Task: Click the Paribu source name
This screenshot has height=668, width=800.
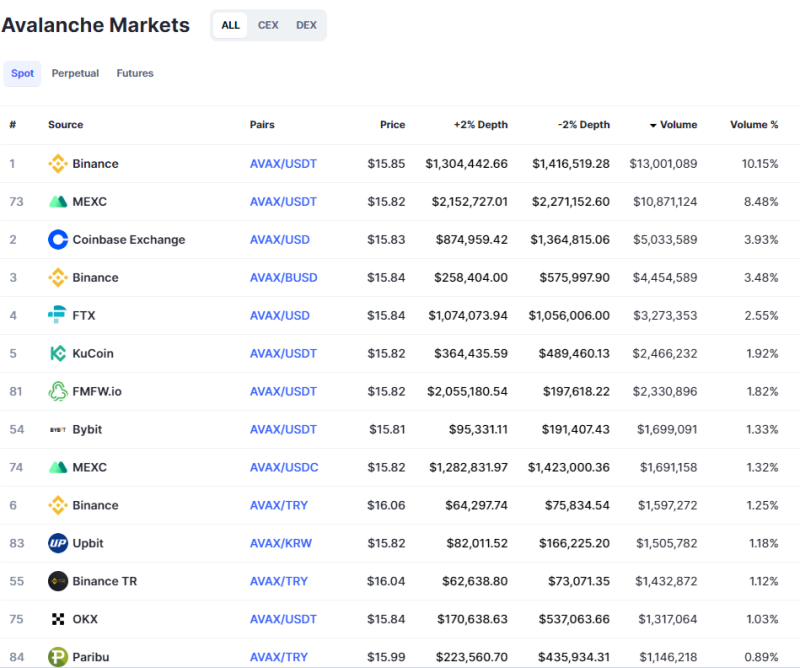Action: [x=91, y=657]
